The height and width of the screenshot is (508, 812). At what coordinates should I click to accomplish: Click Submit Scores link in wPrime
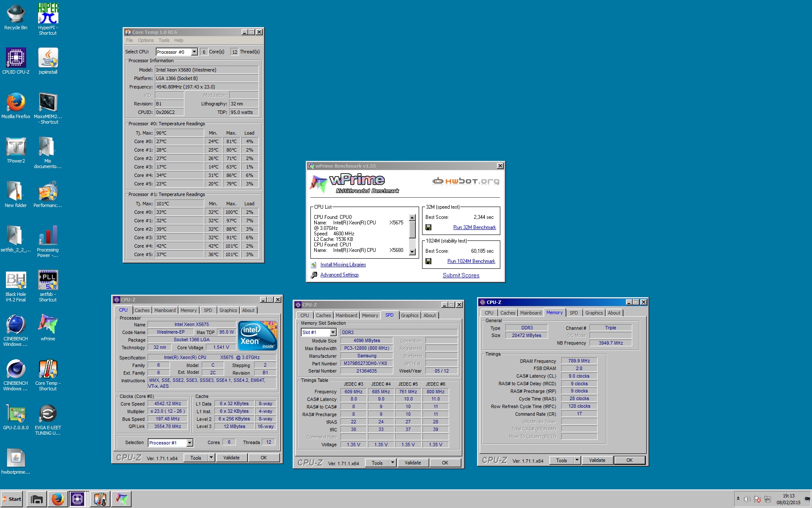click(461, 275)
